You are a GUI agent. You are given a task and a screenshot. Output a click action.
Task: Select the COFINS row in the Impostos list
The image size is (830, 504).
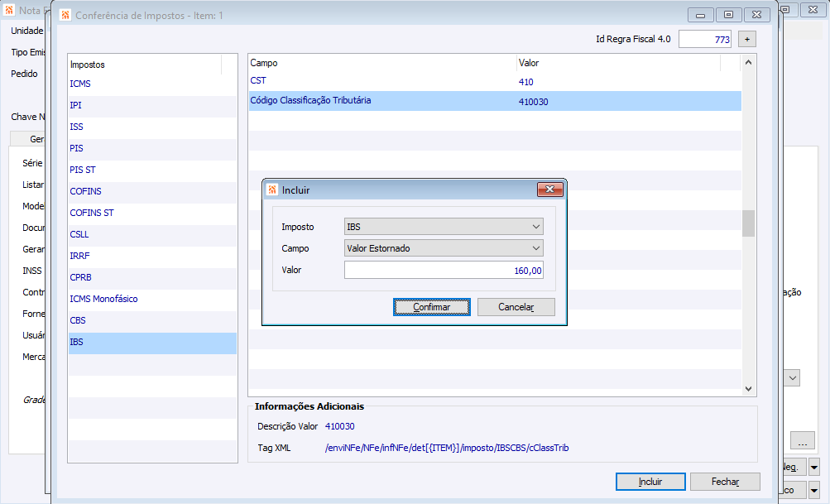152,192
